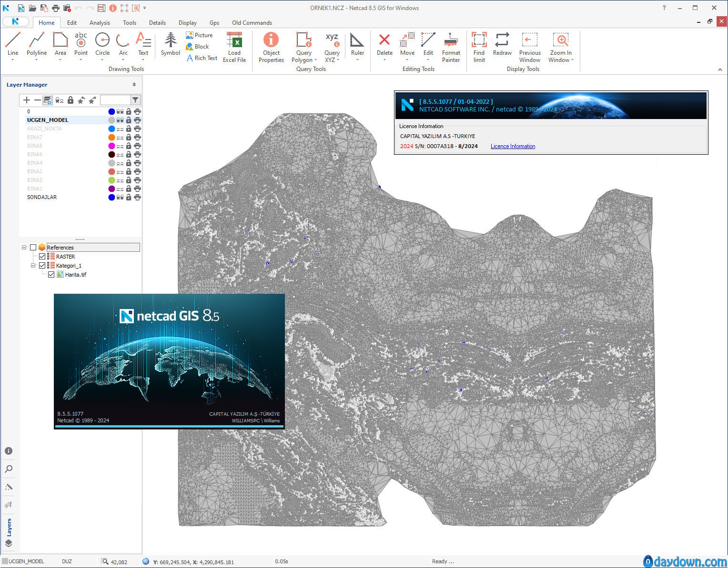This screenshot has height=568, width=728.
Task: Click the Delete tool
Action: [384, 44]
